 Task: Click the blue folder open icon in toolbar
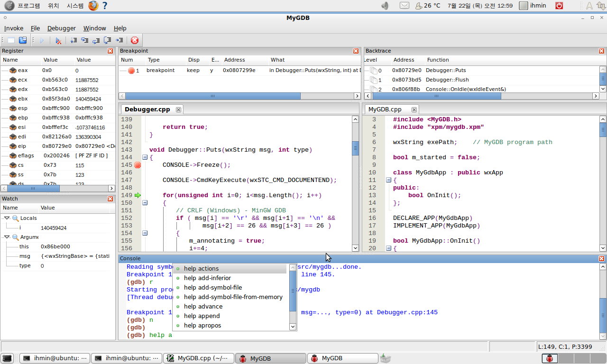23,41
